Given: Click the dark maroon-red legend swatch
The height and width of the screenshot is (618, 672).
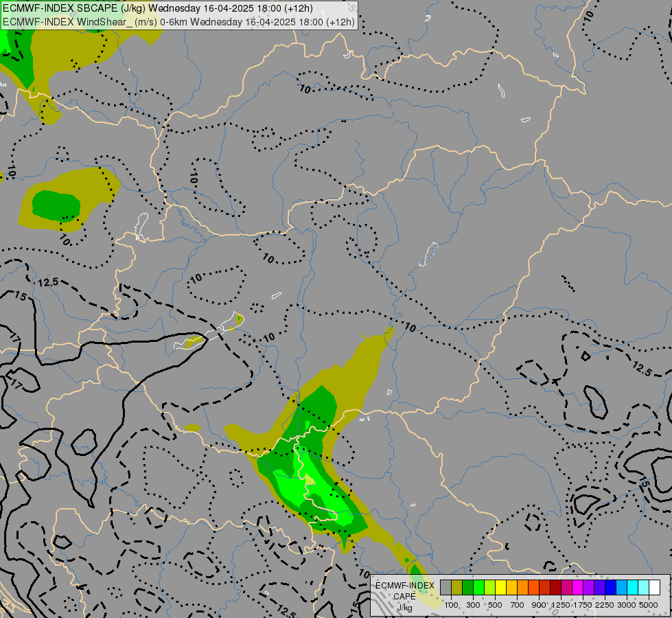Looking at the screenshot, I should click(556, 587).
